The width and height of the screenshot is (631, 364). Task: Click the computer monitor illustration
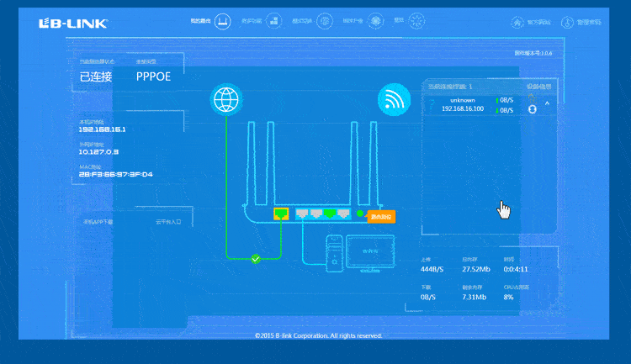370,252
